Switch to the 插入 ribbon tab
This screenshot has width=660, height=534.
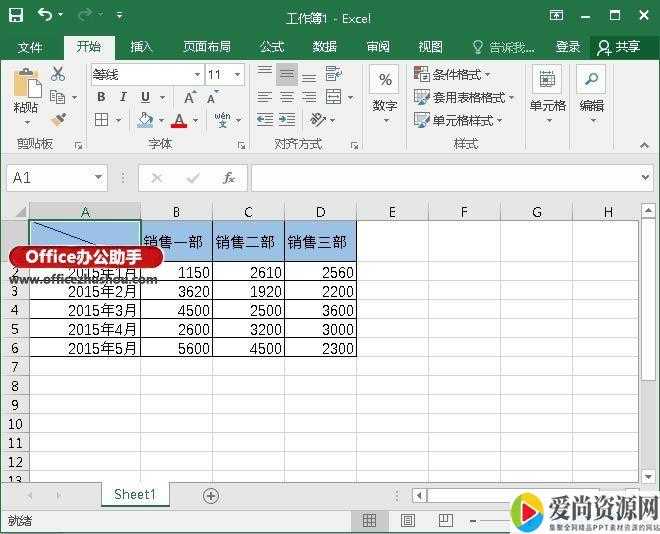click(142, 46)
